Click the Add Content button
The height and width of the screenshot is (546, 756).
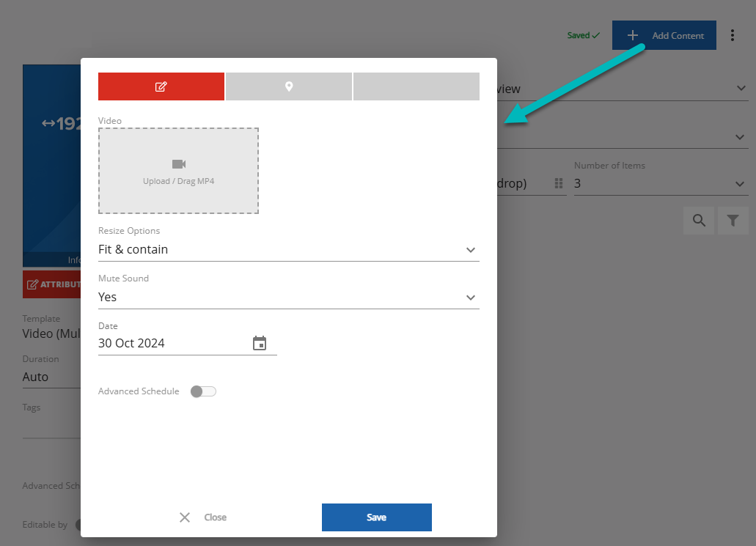pyautogui.click(x=664, y=35)
